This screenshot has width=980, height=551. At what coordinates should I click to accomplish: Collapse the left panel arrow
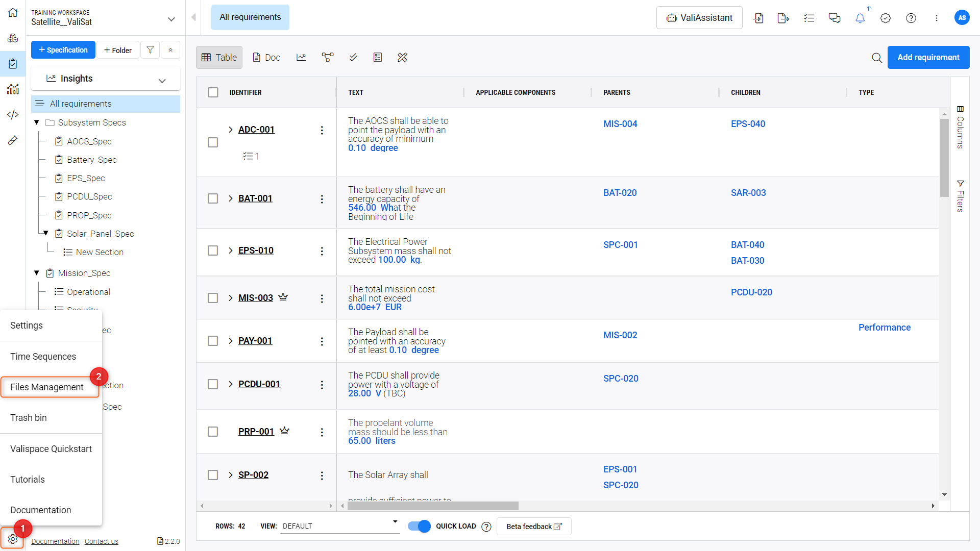[193, 17]
